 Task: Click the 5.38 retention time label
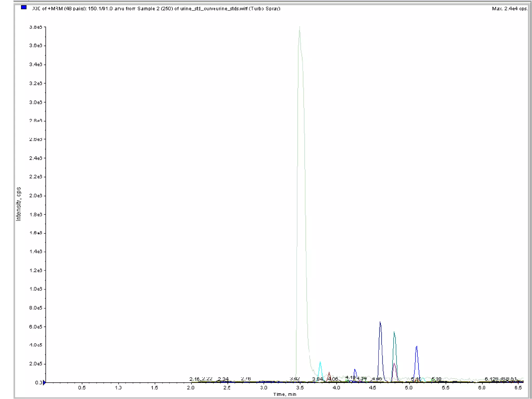tap(436, 379)
